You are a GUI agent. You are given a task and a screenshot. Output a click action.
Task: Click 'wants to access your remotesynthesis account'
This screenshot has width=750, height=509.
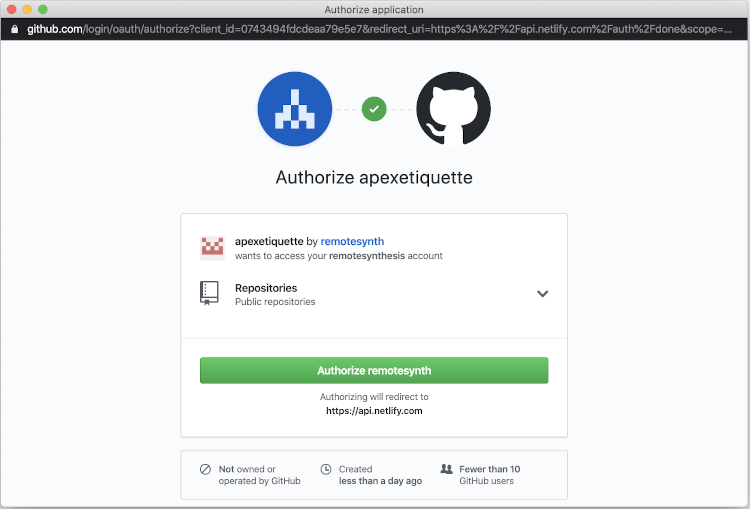tap(339, 256)
